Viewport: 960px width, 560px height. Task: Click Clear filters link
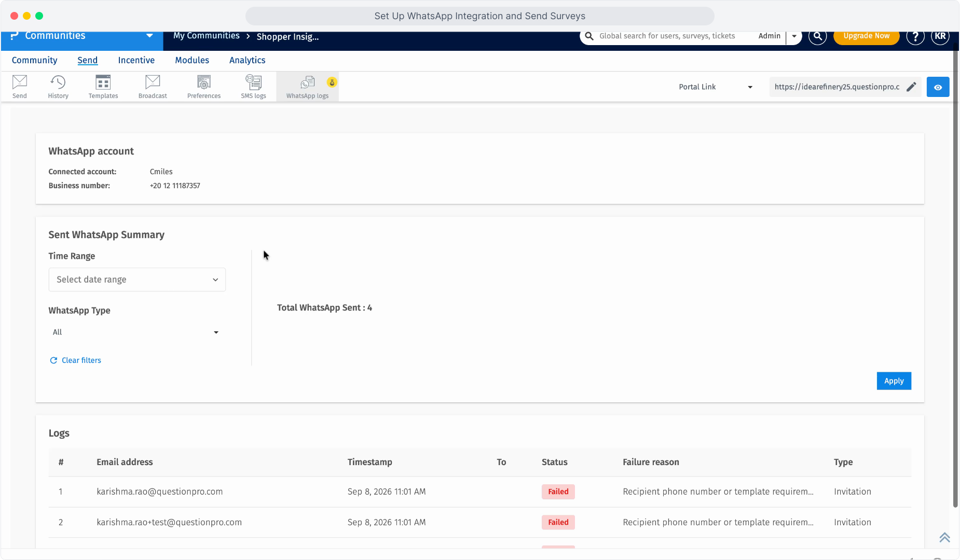(81, 360)
